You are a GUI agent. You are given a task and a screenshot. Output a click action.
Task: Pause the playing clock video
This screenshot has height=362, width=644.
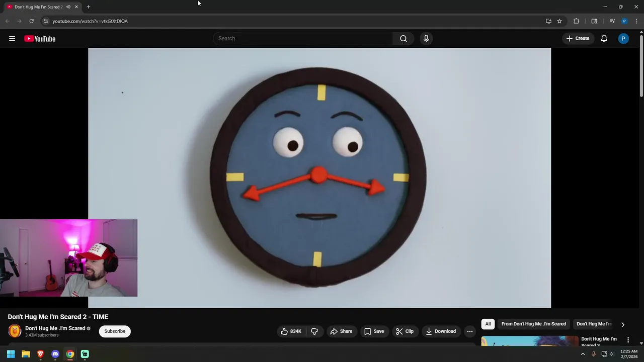319,178
